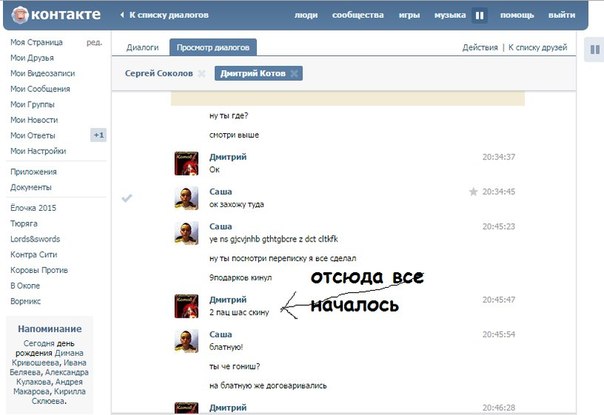
Task: Open Ивана Беляева birthday link
Action: coord(49,367)
